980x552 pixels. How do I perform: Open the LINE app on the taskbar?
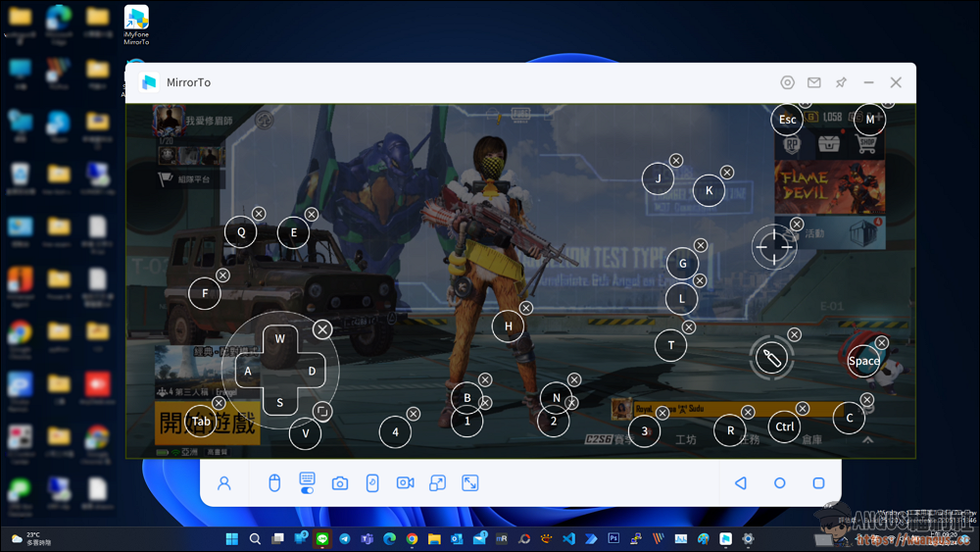(x=322, y=539)
